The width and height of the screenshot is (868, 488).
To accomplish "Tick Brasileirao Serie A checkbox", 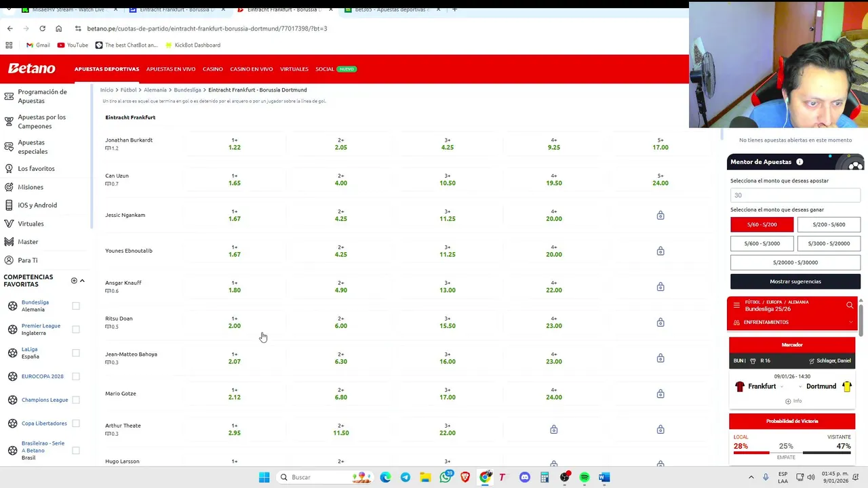I will point(76,450).
